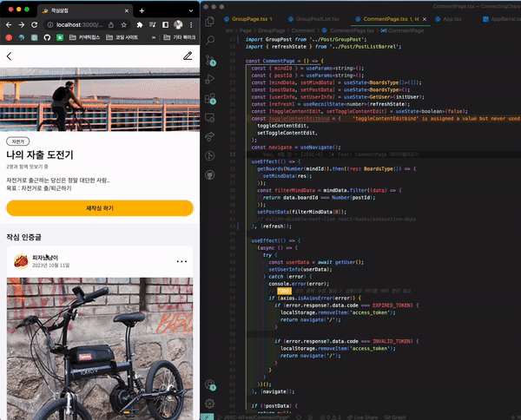Open the Git Graph in VS Code status bar
Image resolution: width=521 pixels, height=420 pixels.
pyautogui.click(x=395, y=417)
